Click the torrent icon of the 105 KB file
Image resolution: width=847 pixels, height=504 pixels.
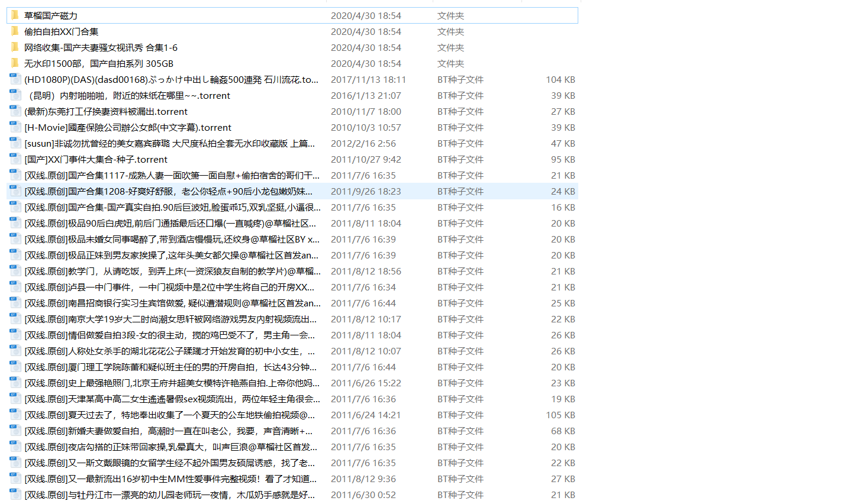(x=15, y=415)
